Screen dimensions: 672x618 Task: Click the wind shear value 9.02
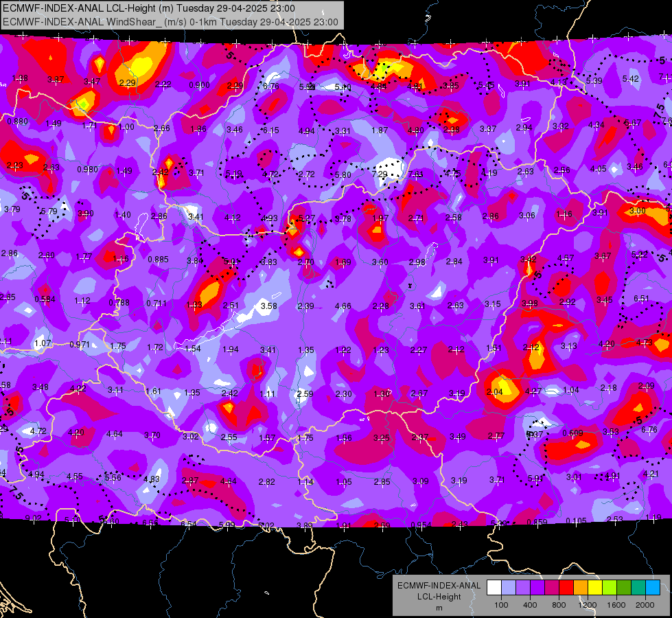pyautogui.click(x=34, y=518)
